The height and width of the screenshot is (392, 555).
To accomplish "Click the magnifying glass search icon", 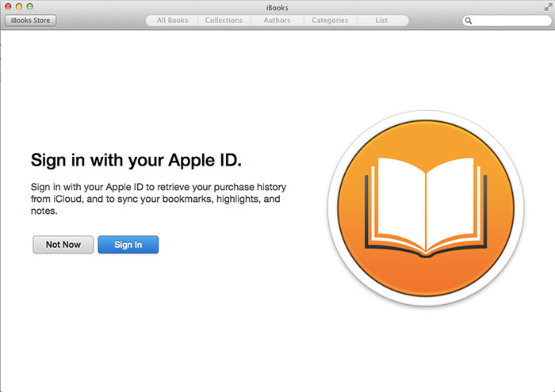I will [469, 21].
